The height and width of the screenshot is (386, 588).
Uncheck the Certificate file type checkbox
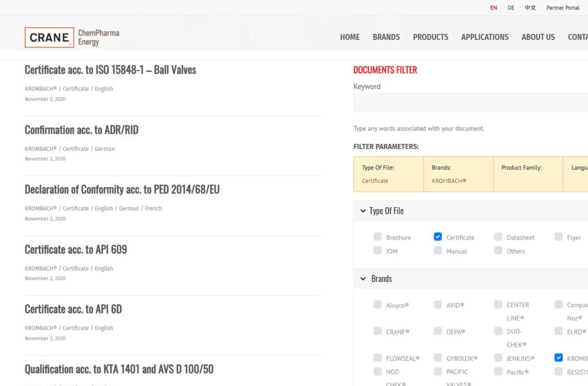(438, 237)
